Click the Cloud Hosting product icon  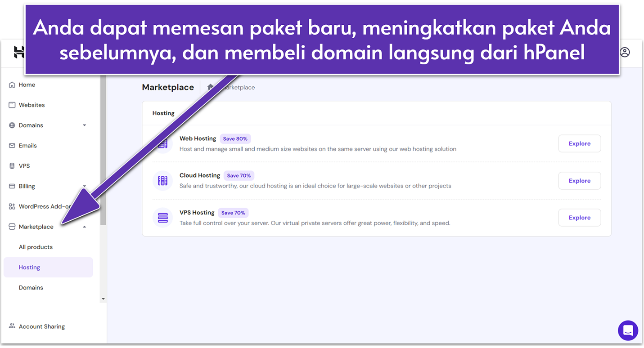(x=162, y=180)
